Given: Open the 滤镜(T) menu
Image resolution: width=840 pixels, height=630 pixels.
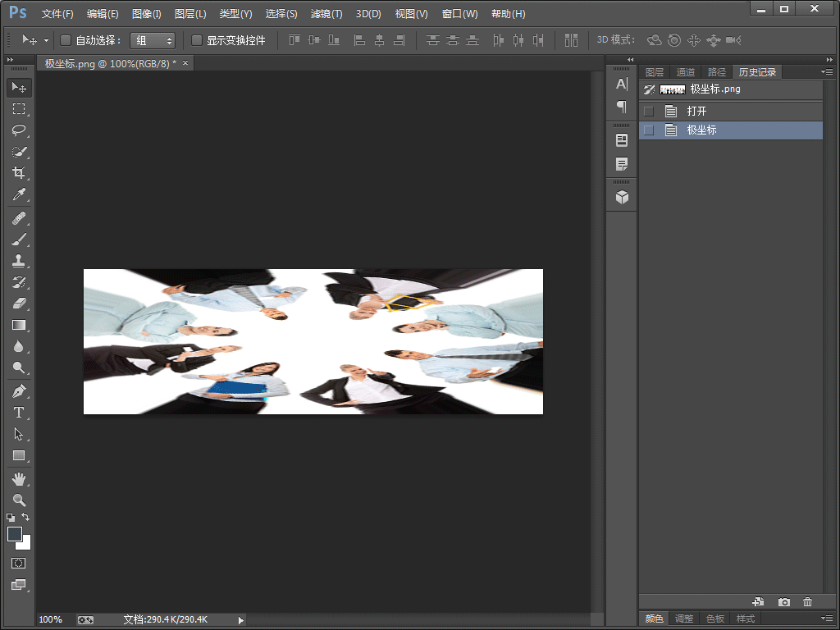Looking at the screenshot, I should [326, 14].
